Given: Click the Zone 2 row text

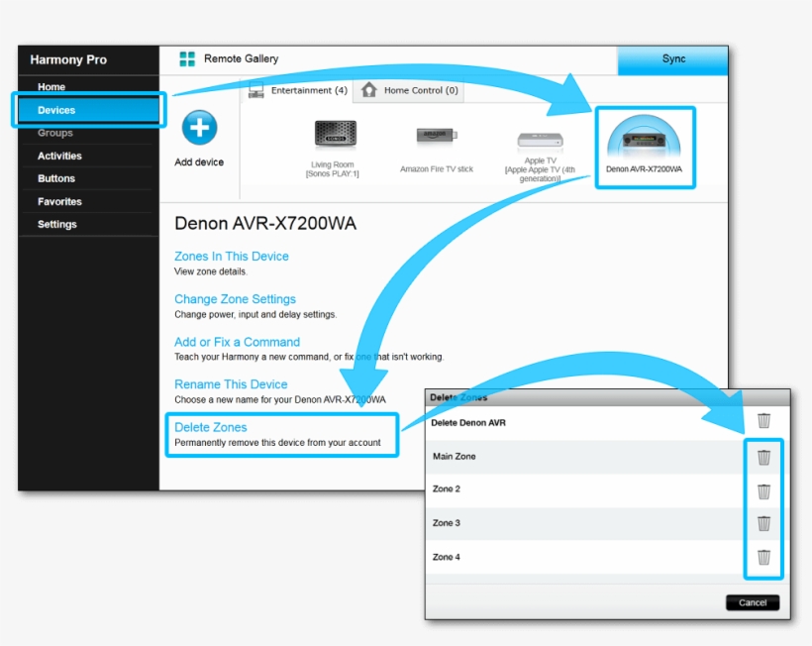Looking at the screenshot, I should tap(447, 489).
